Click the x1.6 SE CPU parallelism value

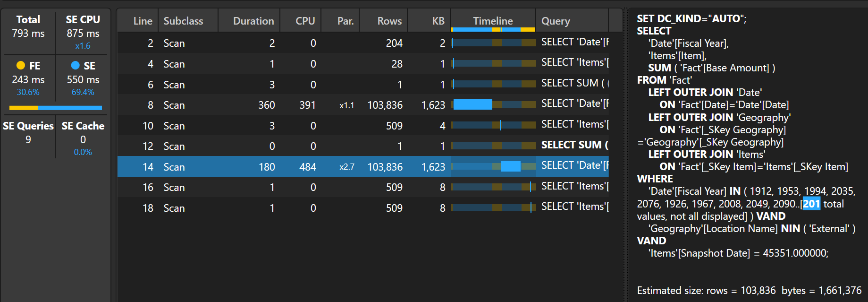(83, 46)
